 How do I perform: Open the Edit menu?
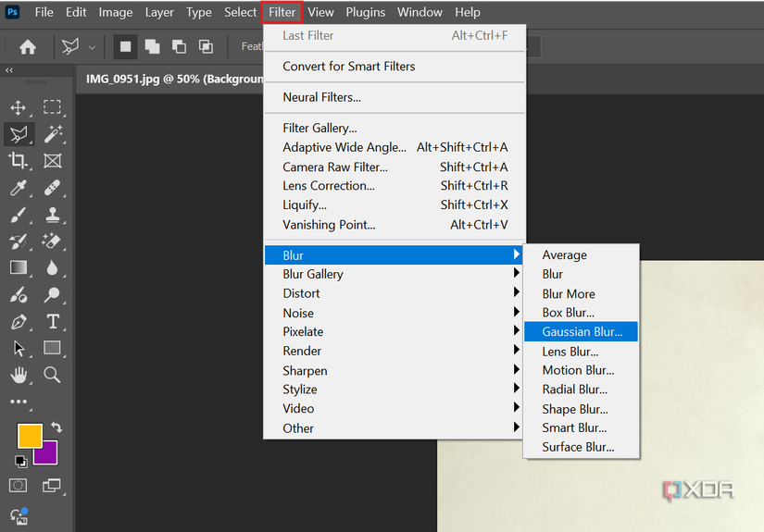[x=76, y=12]
